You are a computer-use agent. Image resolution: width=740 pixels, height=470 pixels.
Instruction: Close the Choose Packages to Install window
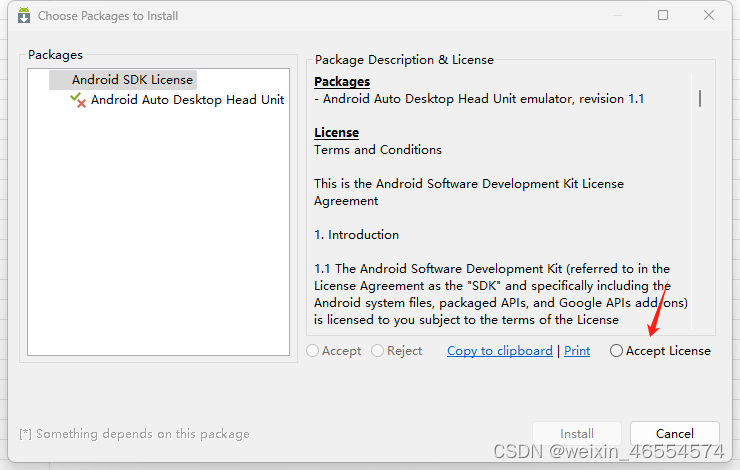click(x=709, y=15)
